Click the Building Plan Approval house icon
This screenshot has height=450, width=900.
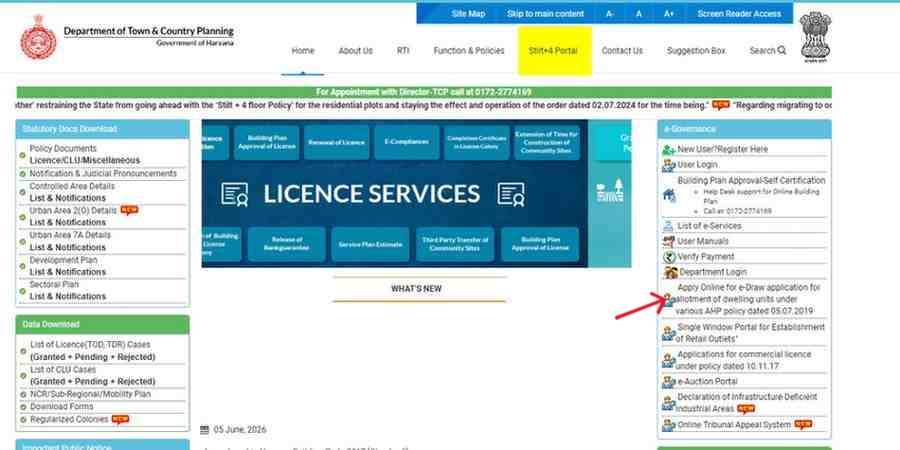point(669,195)
